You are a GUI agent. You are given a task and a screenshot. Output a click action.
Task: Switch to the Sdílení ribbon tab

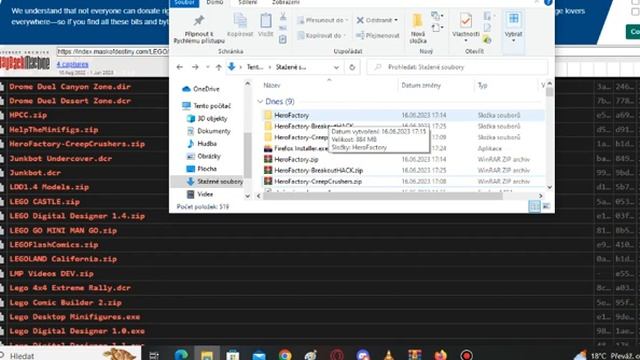click(x=248, y=2)
